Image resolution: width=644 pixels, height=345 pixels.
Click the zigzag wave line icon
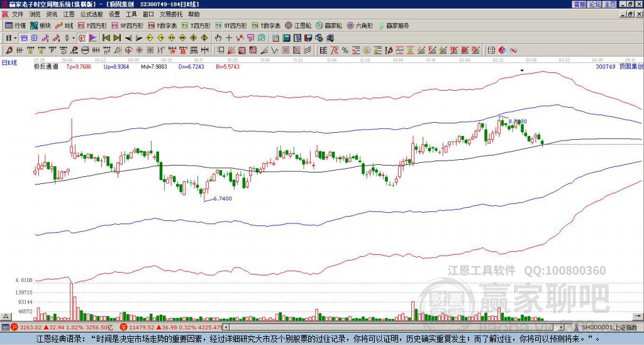[240, 38]
